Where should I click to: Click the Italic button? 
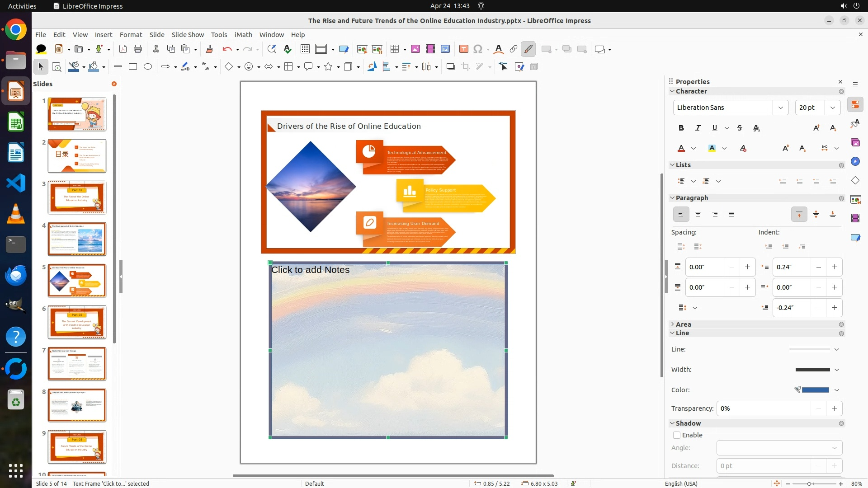point(698,128)
